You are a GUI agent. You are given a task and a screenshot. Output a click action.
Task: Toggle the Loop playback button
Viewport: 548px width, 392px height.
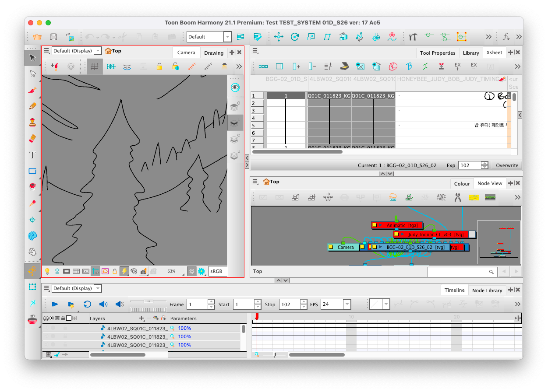[x=87, y=304]
